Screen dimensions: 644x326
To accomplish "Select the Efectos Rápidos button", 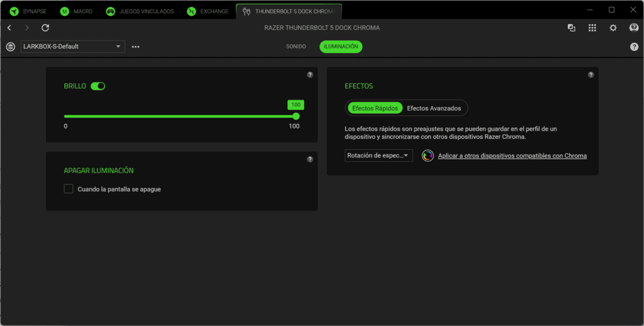I will click(x=375, y=108).
